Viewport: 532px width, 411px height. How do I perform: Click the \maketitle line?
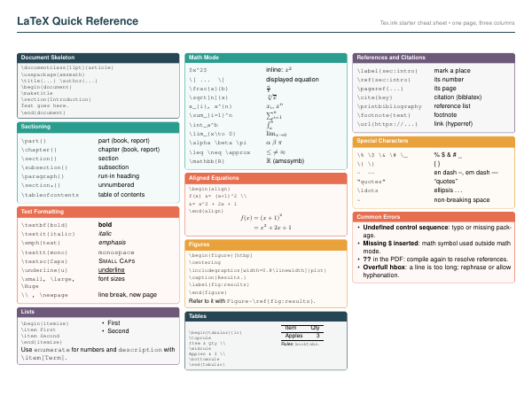coord(36,93)
